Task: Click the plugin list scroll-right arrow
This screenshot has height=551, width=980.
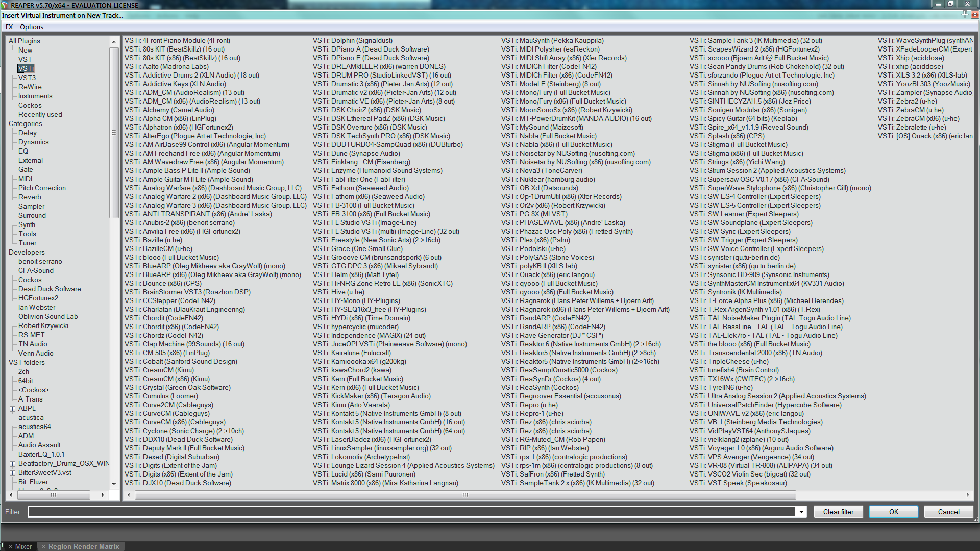Action: pos(968,495)
